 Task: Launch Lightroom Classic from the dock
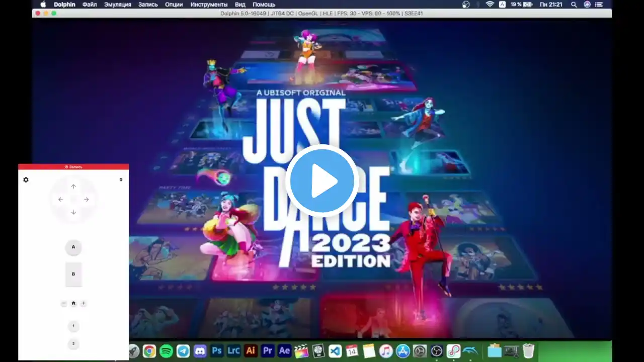point(233,351)
